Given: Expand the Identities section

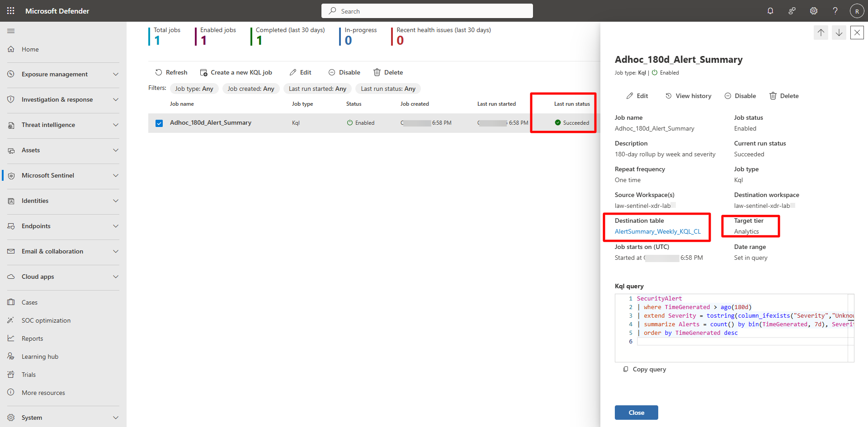Looking at the screenshot, I should tap(63, 201).
